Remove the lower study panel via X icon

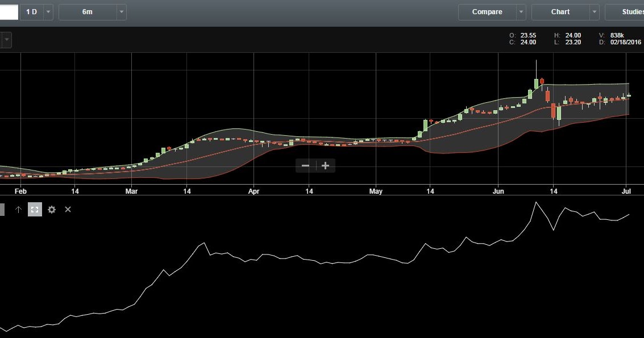68,210
